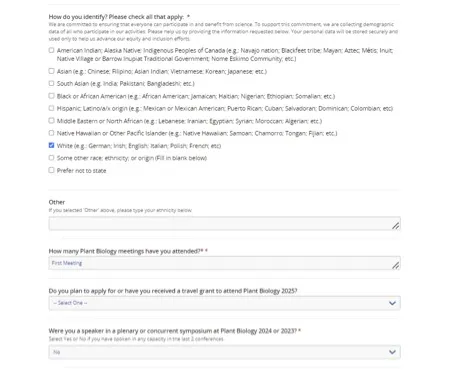
Task: Tick the South Asian checkbox
Action: point(51,83)
